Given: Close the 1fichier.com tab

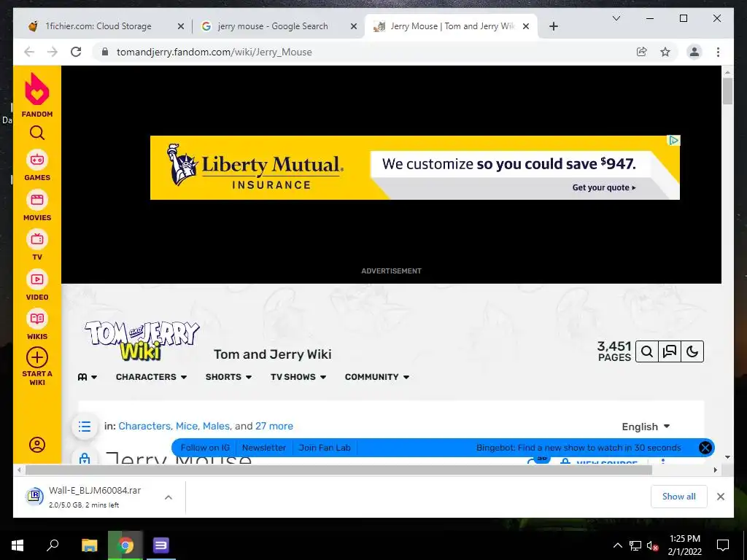Looking at the screenshot, I should tap(181, 27).
